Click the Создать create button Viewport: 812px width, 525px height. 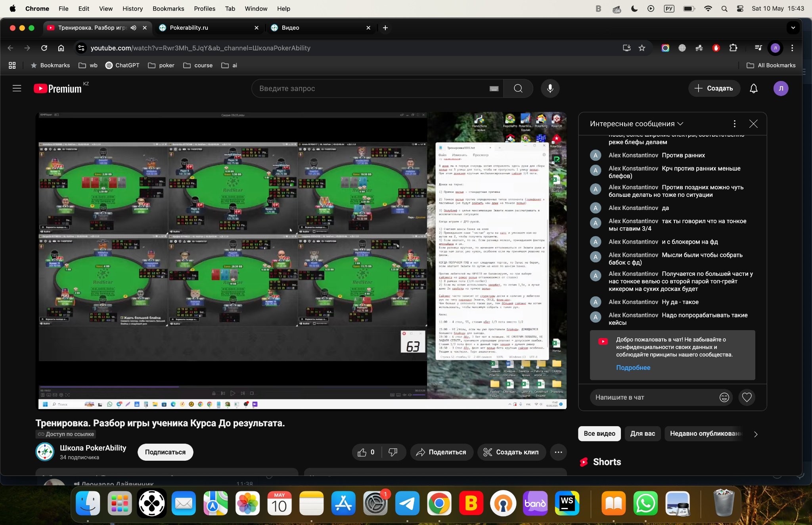pos(714,88)
